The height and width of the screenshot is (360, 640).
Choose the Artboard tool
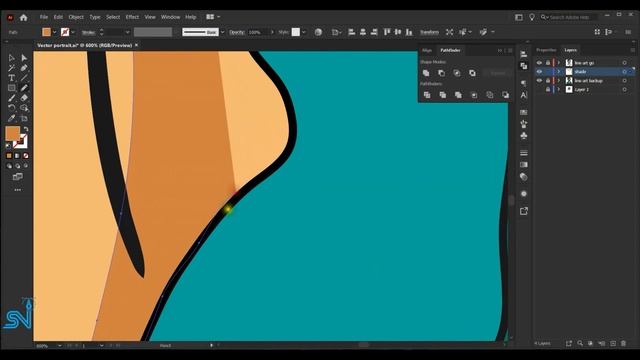[24, 118]
